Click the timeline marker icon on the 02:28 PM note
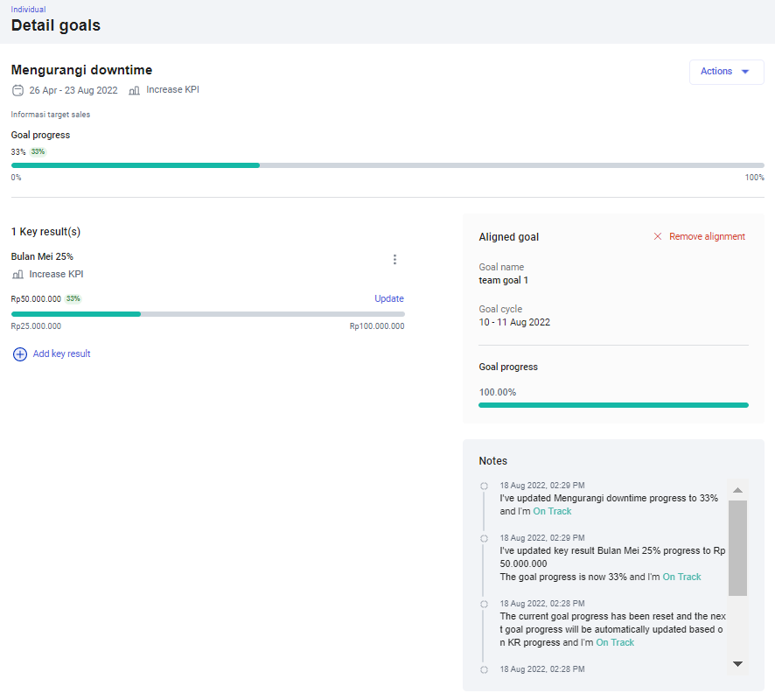 [x=484, y=604]
